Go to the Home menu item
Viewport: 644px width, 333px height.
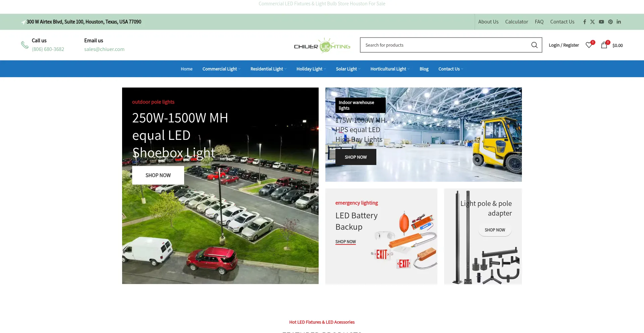click(x=186, y=69)
